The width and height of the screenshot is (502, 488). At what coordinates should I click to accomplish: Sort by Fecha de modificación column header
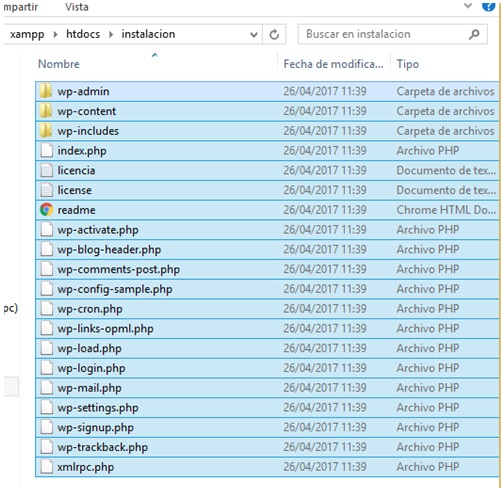click(x=334, y=64)
